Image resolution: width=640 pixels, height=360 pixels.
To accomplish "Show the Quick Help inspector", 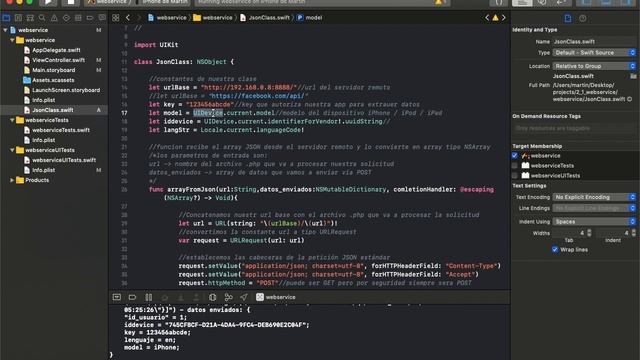I will click(x=583, y=18).
